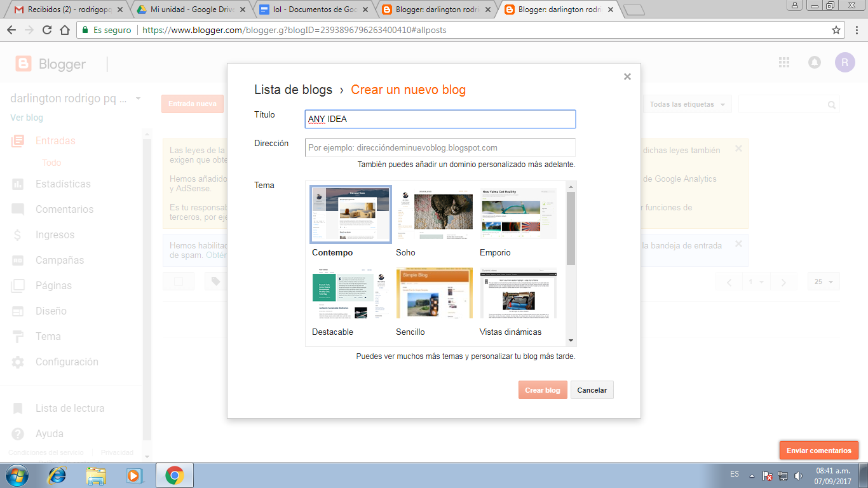
Task: Select the Contempo theme thumbnail
Action: [351, 214]
